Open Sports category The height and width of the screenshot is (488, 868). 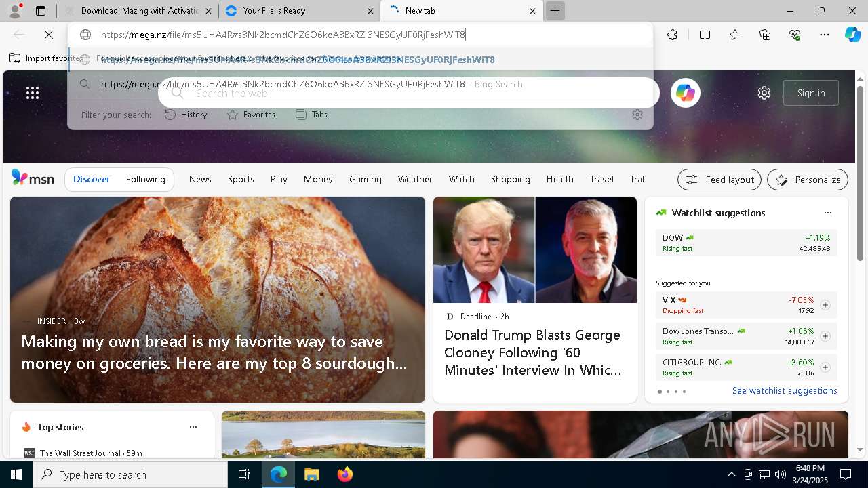241,179
